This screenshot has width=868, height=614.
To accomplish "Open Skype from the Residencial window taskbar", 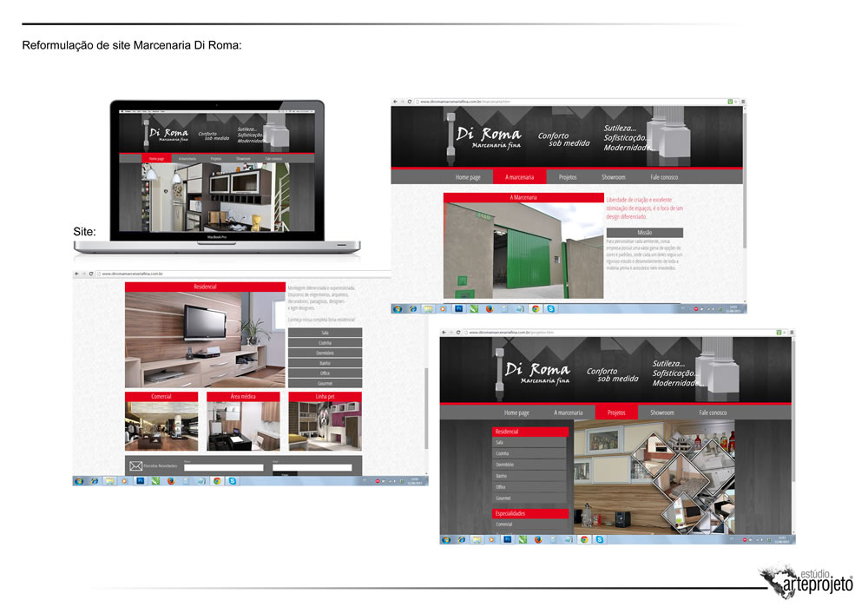I will 233,481.
